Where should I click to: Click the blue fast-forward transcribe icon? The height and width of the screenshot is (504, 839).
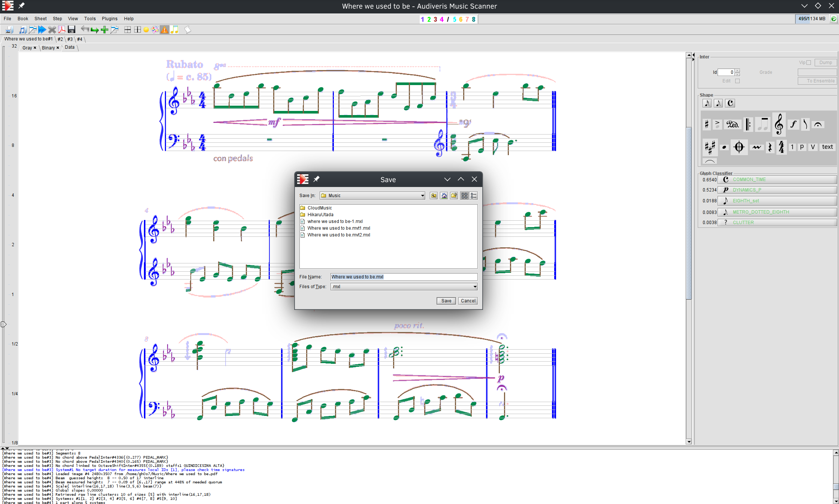click(42, 30)
